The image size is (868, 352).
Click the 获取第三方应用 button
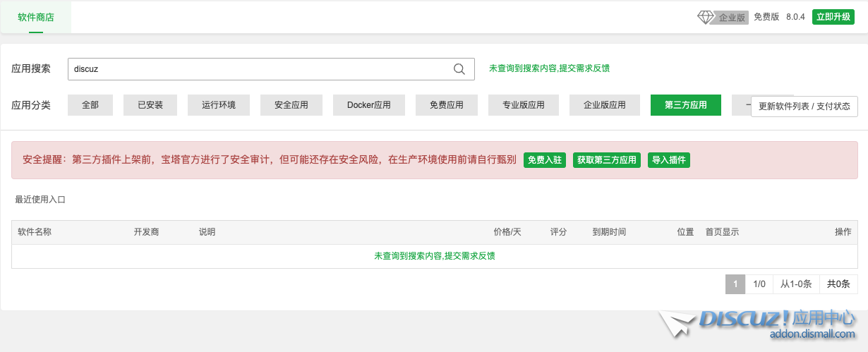(x=607, y=160)
